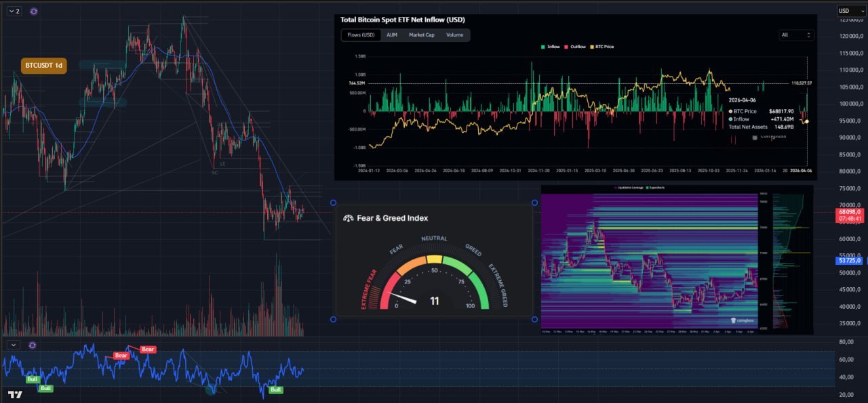Collapse the indicator legend showing 2
868x403 pixels.
point(14,12)
